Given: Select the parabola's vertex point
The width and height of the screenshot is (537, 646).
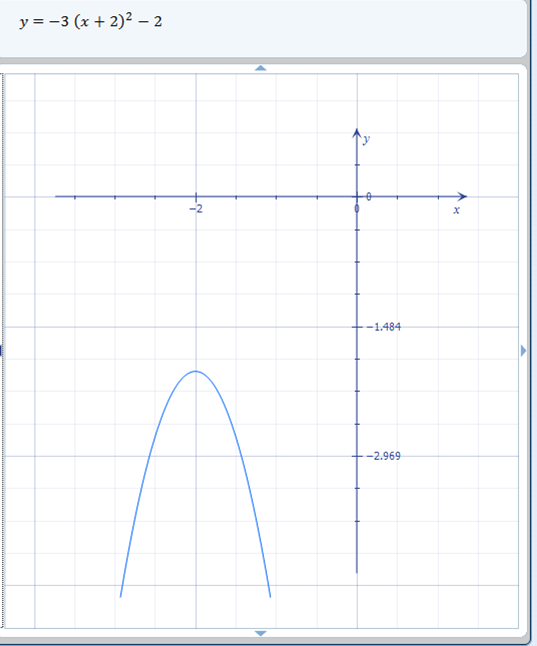Looking at the screenshot, I should coord(196,371).
